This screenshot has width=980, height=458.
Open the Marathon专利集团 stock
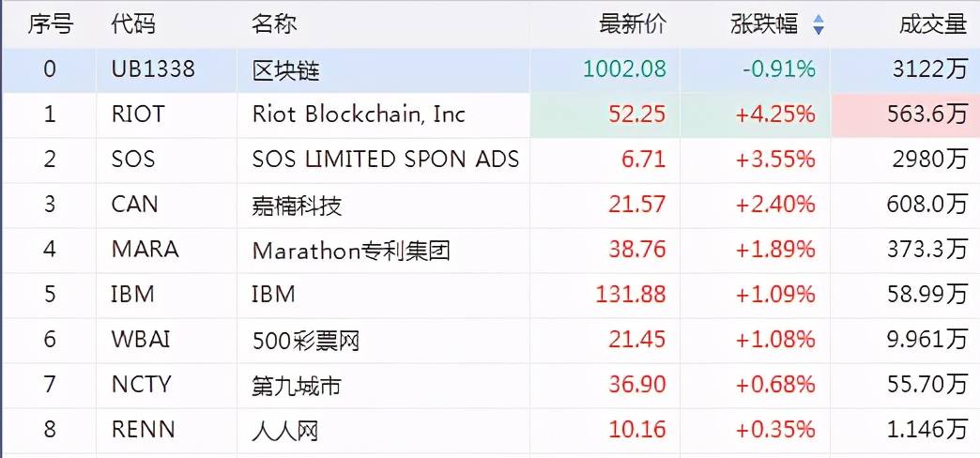(351, 251)
